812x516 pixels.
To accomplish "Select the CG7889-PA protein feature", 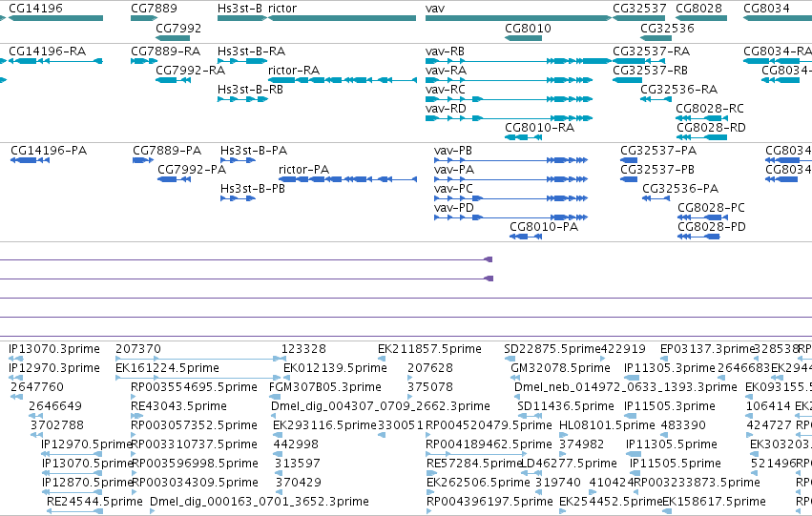I will tap(143, 160).
